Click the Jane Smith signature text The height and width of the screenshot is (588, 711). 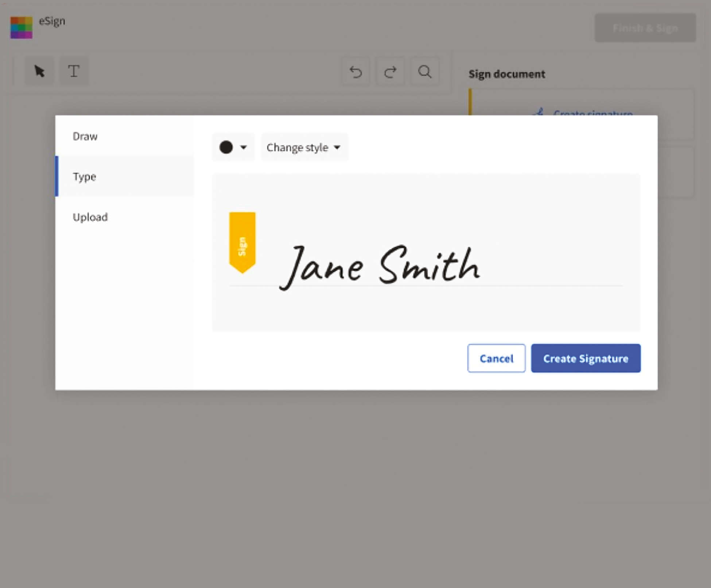coord(379,267)
